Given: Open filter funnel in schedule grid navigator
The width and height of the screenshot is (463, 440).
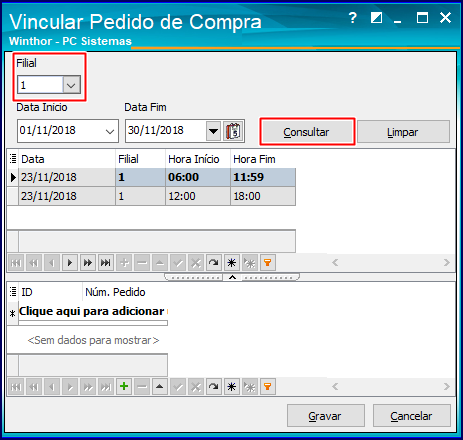Looking at the screenshot, I should tap(268, 263).
